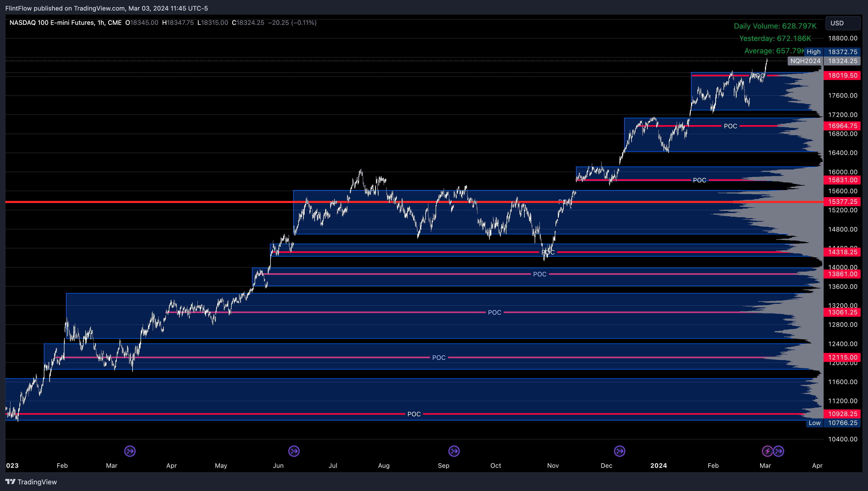This screenshot has height=491, width=868.
Task: Click the Daily Volume 628.797K text
Action: click(775, 26)
